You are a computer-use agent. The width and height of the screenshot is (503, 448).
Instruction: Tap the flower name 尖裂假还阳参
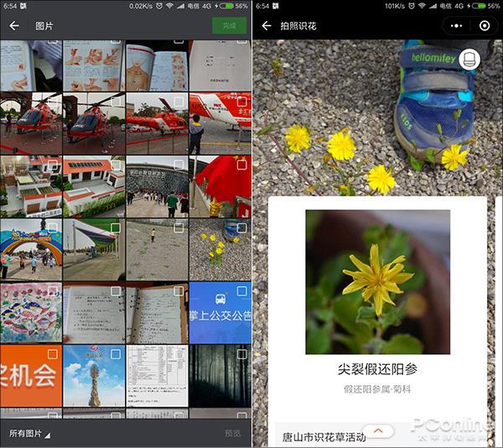(x=377, y=369)
